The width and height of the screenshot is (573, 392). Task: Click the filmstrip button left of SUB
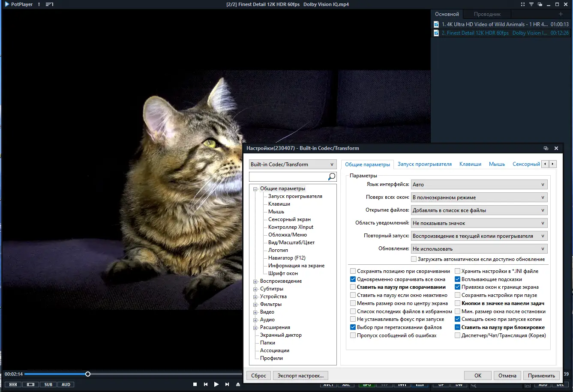point(30,384)
